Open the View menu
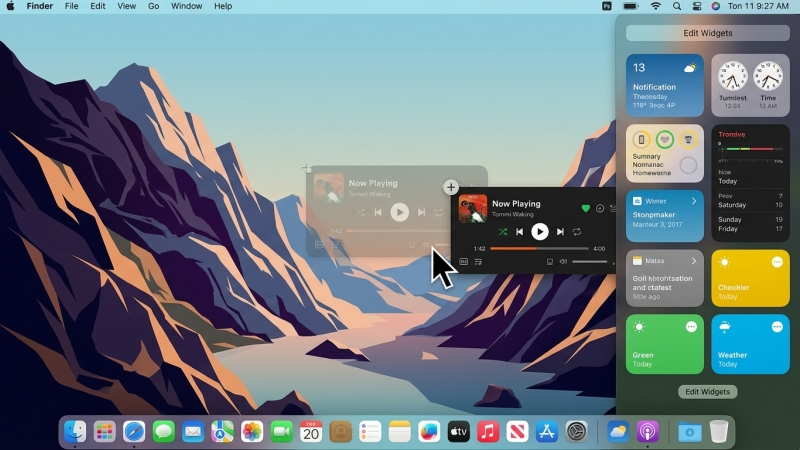The width and height of the screenshot is (800, 450). (x=127, y=6)
